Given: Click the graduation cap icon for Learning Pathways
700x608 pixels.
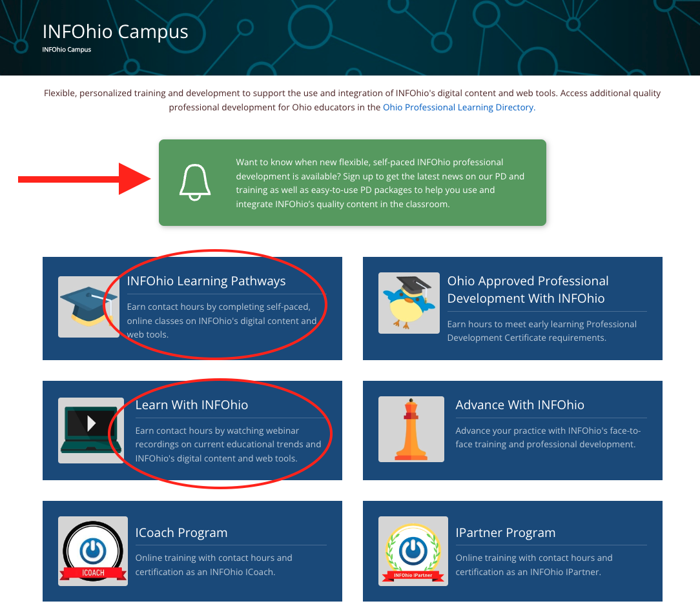Looking at the screenshot, I should 88,307.
